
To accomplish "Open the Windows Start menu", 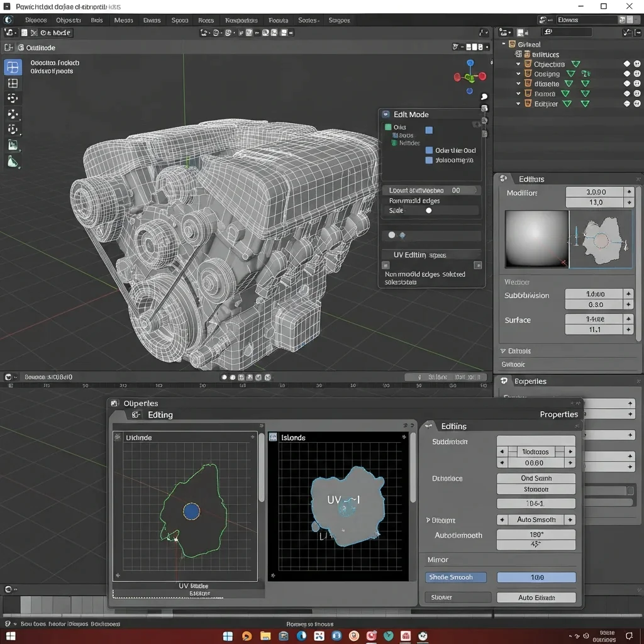I will pyautogui.click(x=228, y=636).
